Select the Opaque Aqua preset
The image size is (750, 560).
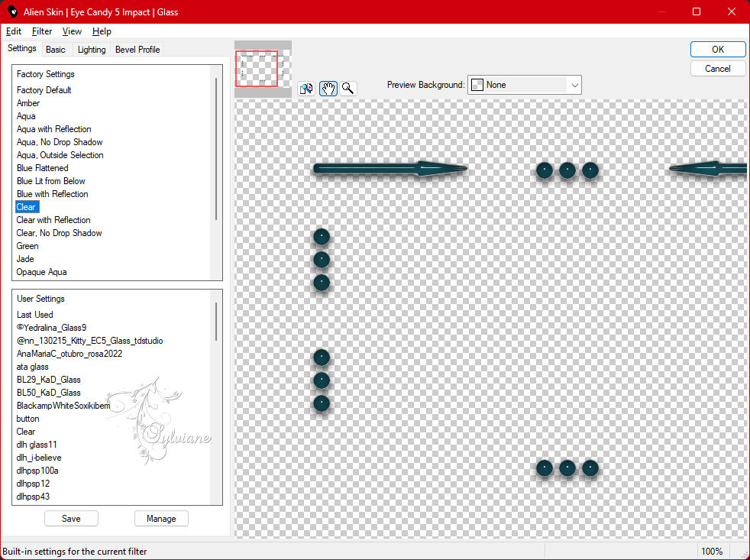tap(41, 271)
